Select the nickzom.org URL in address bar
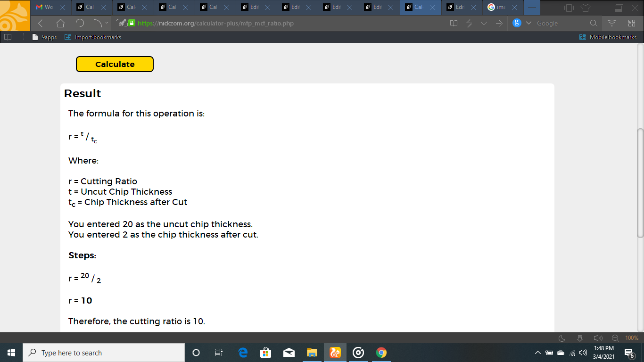 (x=215, y=23)
